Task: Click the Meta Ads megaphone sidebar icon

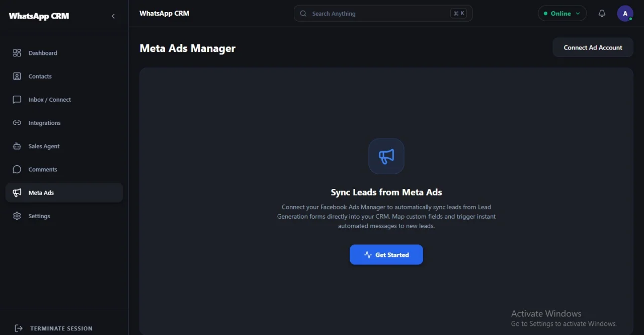Action: click(x=17, y=193)
